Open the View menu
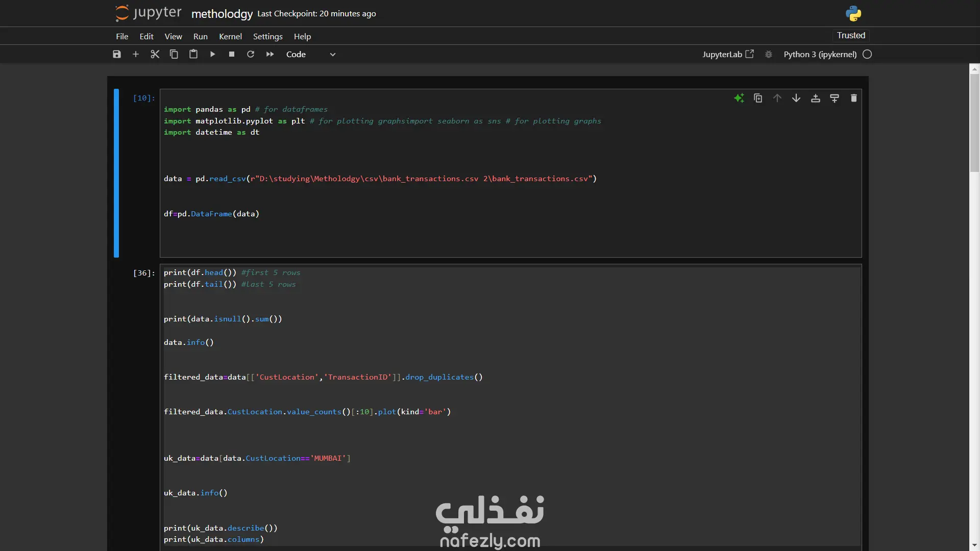Viewport: 980px width, 551px height. coord(173,36)
